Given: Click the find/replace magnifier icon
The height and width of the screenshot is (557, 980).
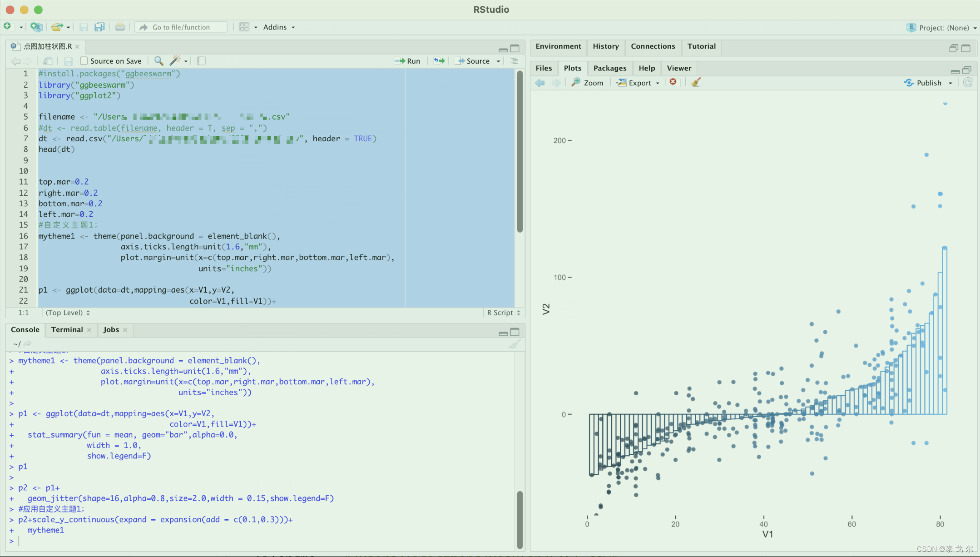Looking at the screenshot, I should [158, 61].
